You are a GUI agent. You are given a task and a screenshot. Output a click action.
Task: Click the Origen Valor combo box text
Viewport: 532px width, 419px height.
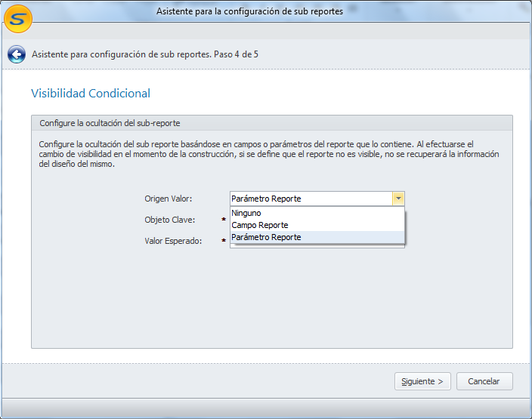click(x=310, y=199)
